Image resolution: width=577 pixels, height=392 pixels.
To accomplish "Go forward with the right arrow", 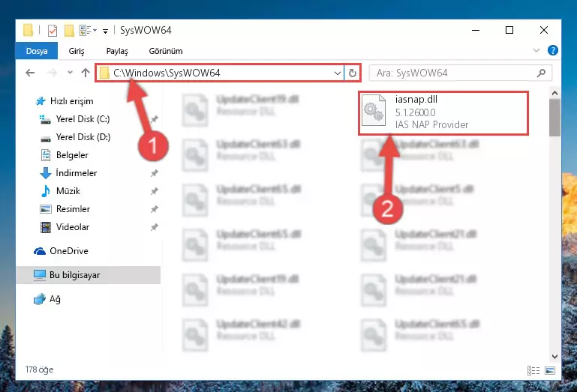I will (x=52, y=73).
